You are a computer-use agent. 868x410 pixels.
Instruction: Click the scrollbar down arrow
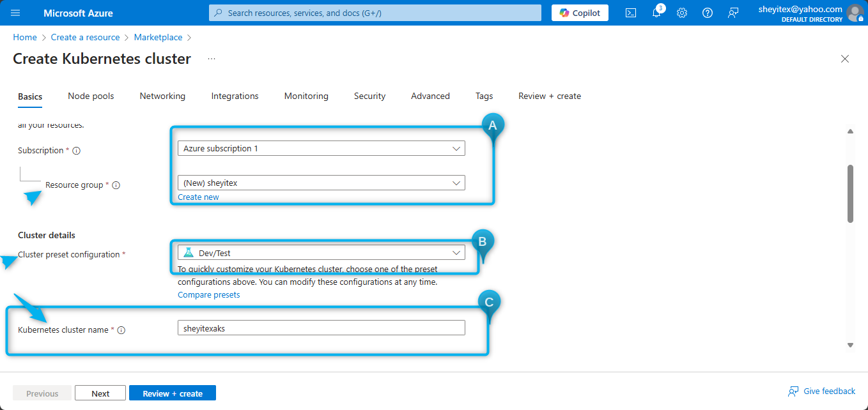tap(850, 345)
